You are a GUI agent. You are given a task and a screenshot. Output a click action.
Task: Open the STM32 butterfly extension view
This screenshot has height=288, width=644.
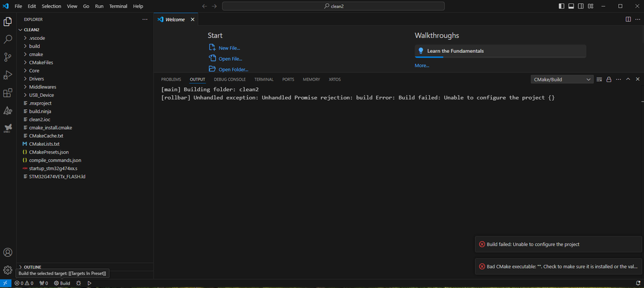(8, 129)
